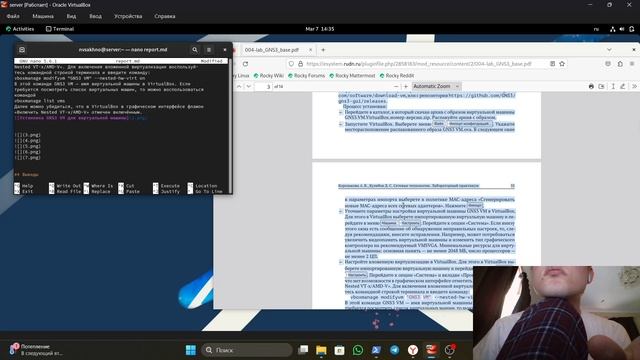Viewport: 640px width, 360px height.
Task: Open the Rocky Mattermost bookmark
Action: (352, 76)
